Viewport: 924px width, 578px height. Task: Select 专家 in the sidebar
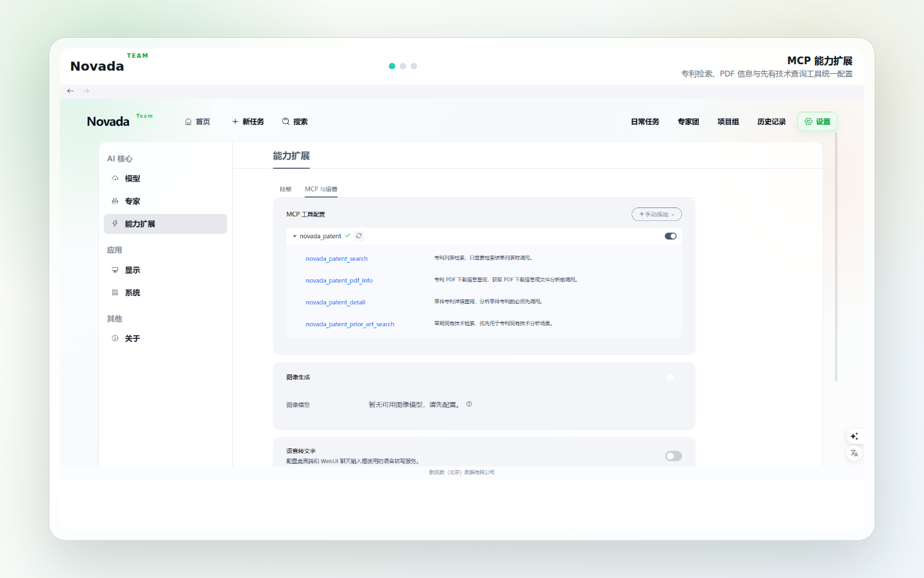click(166, 201)
